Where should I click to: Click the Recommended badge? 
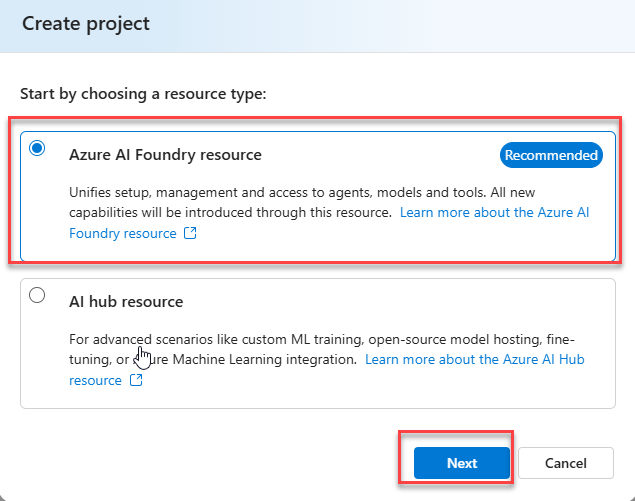[551, 155]
